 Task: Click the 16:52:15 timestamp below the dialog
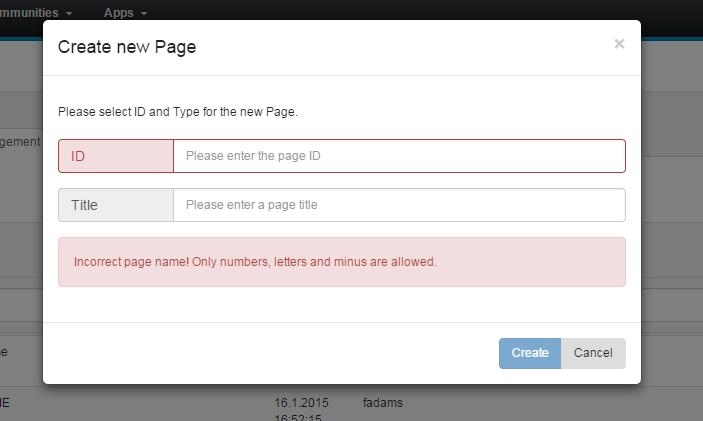pyautogui.click(x=299, y=415)
